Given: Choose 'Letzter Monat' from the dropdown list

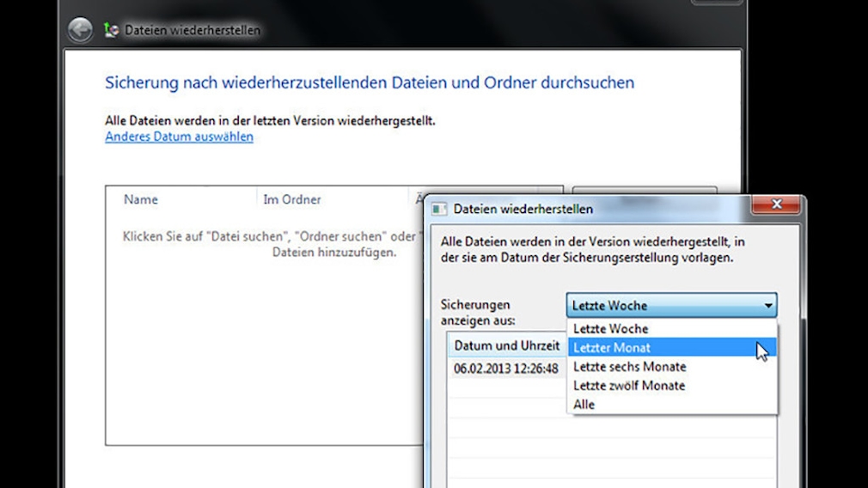Looking at the screenshot, I should pos(672,347).
